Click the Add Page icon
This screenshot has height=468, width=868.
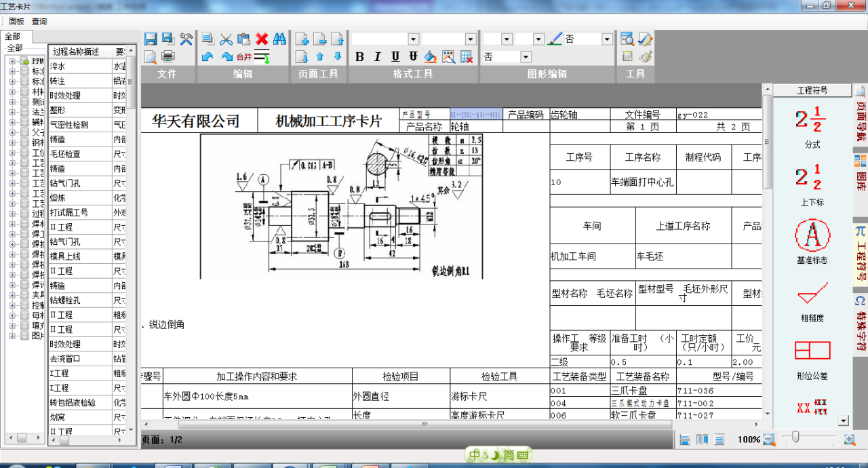302,39
